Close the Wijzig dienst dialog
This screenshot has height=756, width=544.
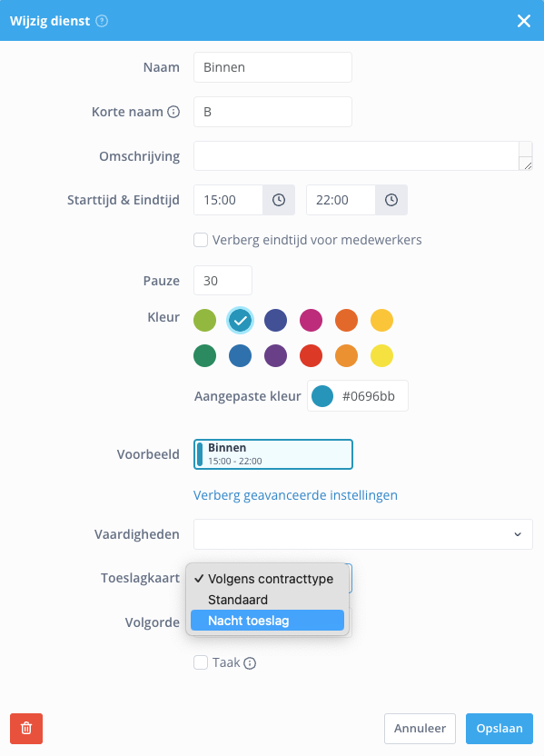524,21
